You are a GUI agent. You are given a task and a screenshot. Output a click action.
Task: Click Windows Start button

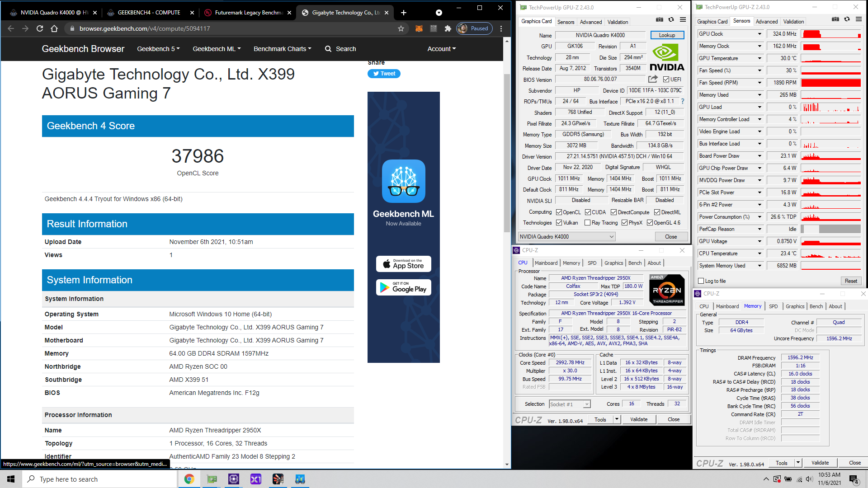pyautogui.click(x=11, y=479)
